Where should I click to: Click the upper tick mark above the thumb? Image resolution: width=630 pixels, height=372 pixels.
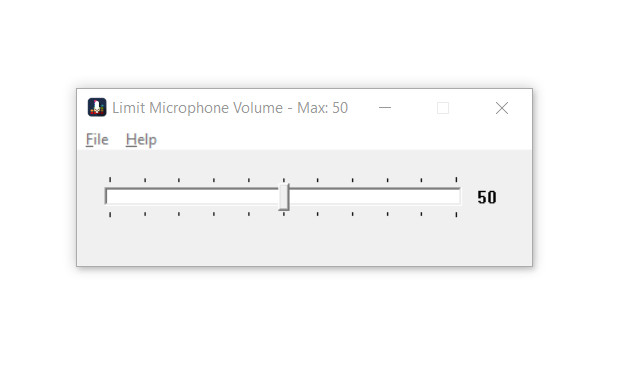click(x=284, y=180)
